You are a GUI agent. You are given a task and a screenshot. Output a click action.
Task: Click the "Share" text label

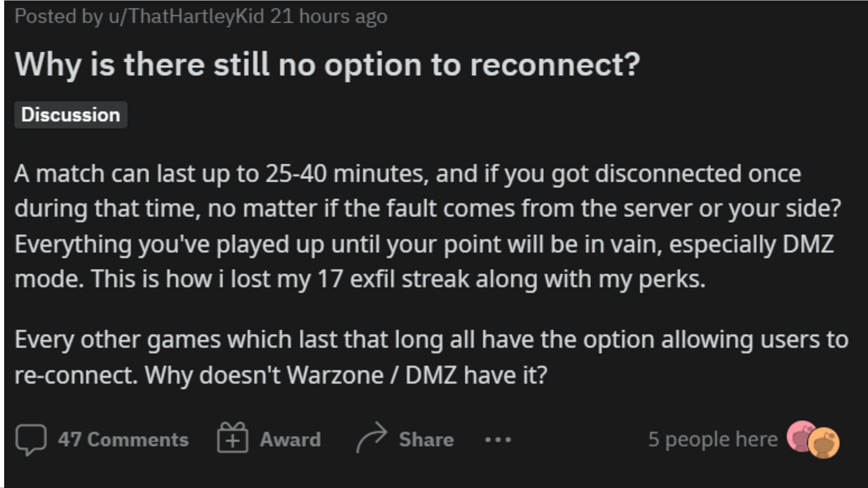(x=426, y=439)
